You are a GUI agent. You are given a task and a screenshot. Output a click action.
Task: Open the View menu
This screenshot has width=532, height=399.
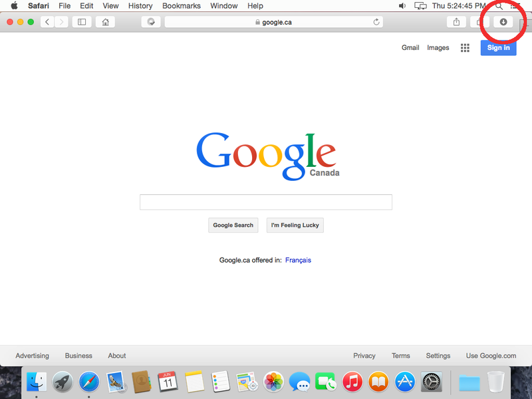coord(110,6)
